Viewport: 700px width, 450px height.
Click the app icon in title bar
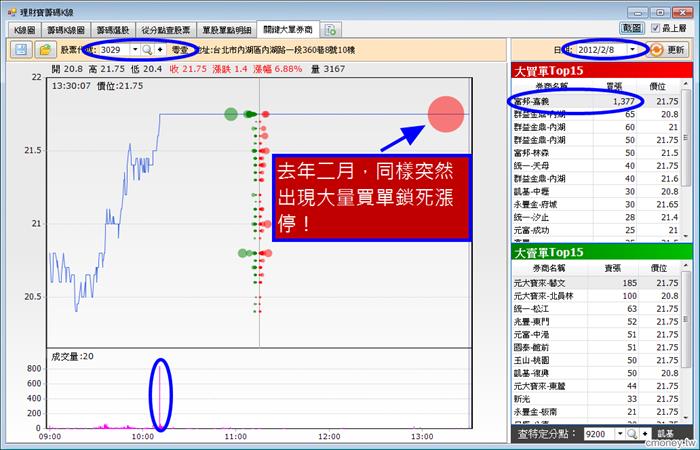12,12
